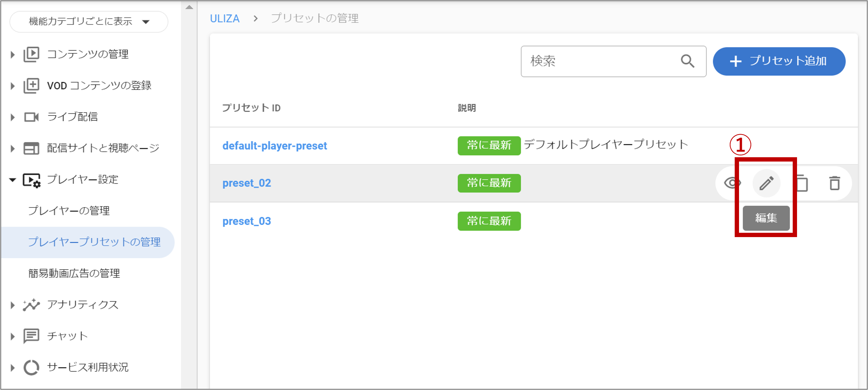Click the magnifier search icon
Viewport: 868px width, 390px height.
(687, 61)
